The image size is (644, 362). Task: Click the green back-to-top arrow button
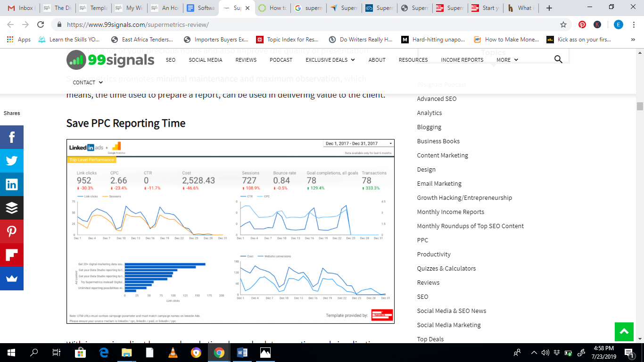tap(624, 332)
